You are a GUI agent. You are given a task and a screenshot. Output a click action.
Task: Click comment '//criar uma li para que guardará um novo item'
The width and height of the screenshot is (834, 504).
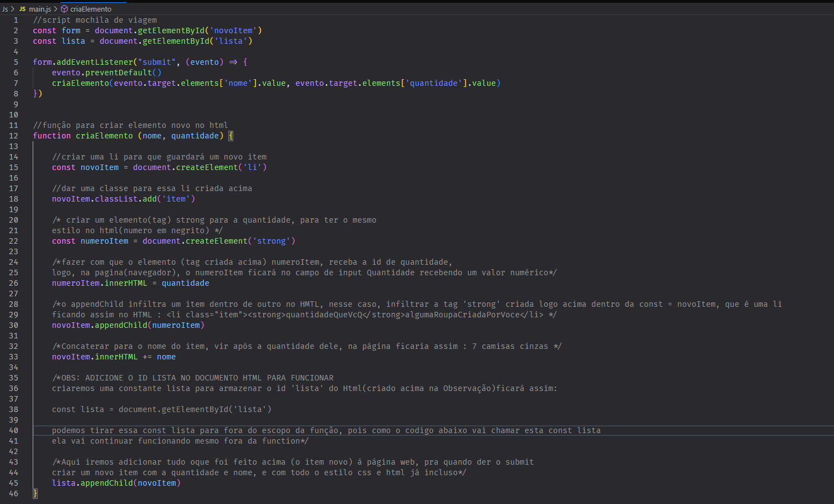(160, 157)
